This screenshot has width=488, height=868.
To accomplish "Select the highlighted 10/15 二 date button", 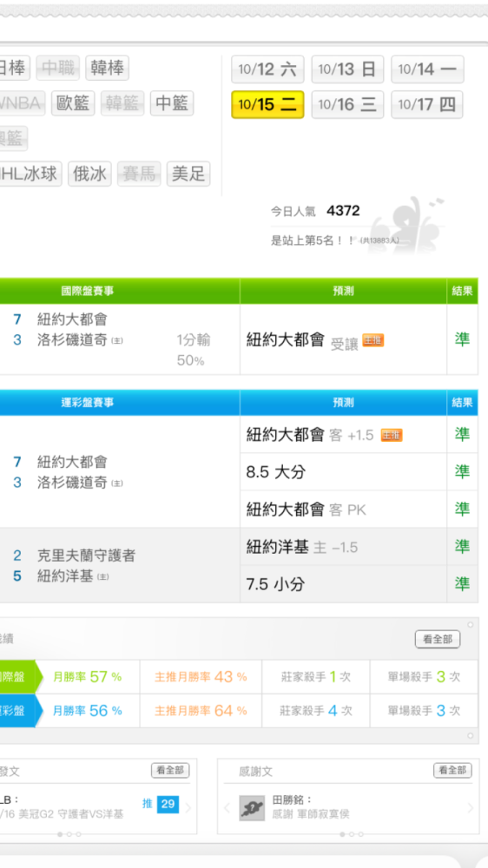I will click(267, 105).
